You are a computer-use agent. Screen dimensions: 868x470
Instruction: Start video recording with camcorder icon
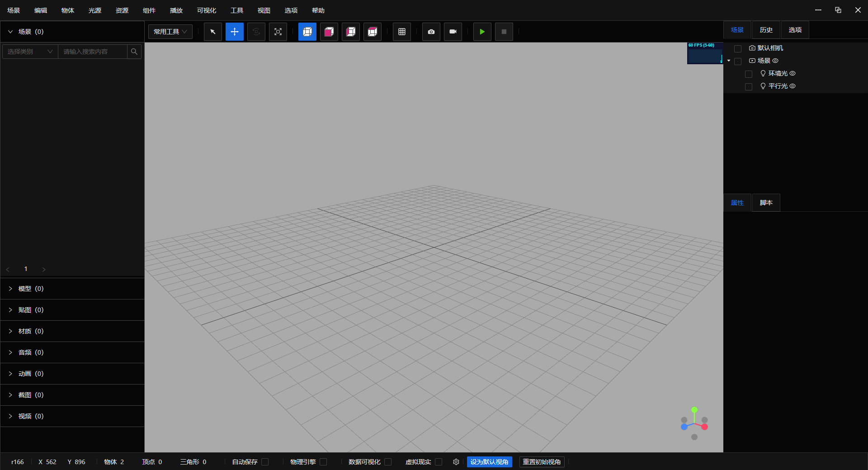pyautogui.click(x=453, y=32)
